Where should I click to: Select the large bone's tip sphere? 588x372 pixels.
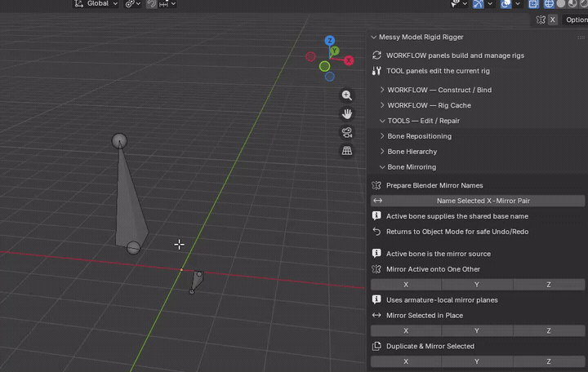(119, 141)
